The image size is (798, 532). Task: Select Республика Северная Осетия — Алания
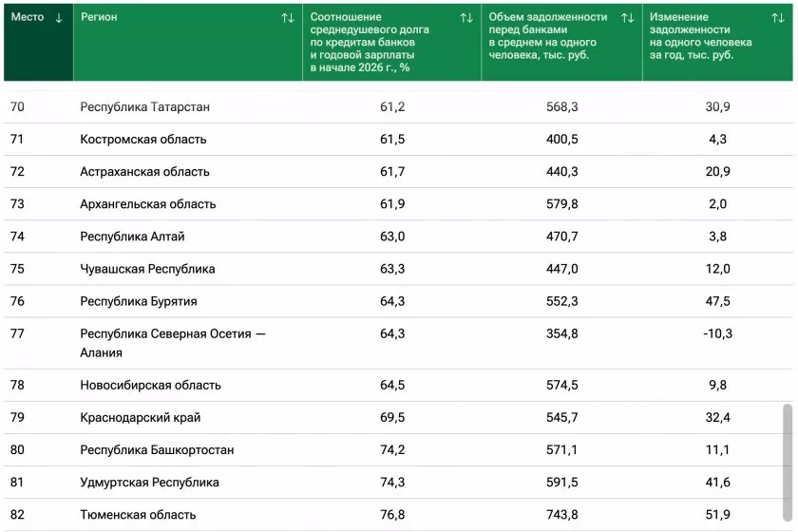coord(172,343)
